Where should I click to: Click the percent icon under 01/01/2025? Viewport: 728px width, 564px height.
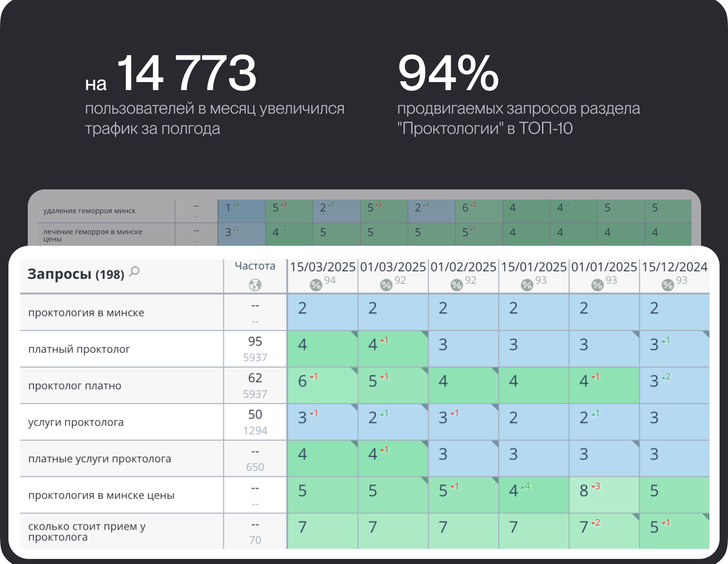pos(598,285)
